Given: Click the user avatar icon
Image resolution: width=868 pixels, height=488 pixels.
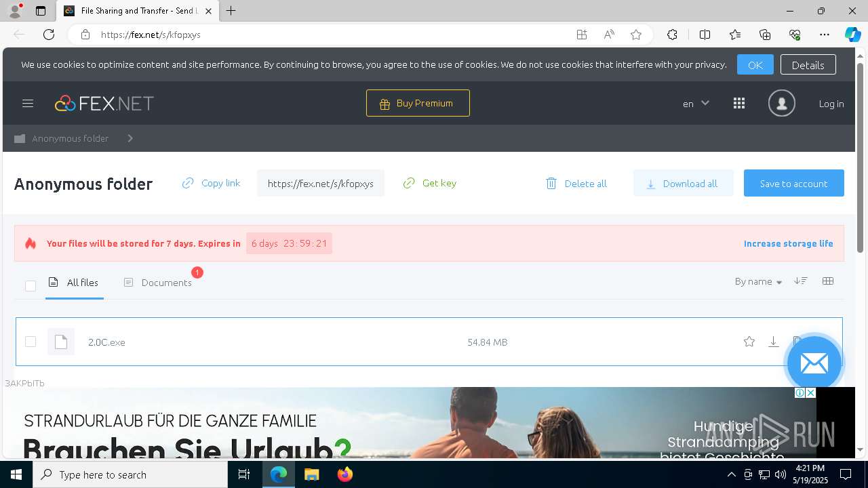Looking at the screenshot, I should click(x=781, y=103).
